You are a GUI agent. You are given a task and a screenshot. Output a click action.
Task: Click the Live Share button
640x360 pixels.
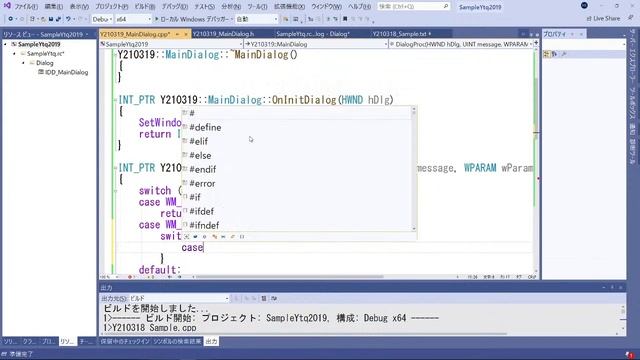603,18
